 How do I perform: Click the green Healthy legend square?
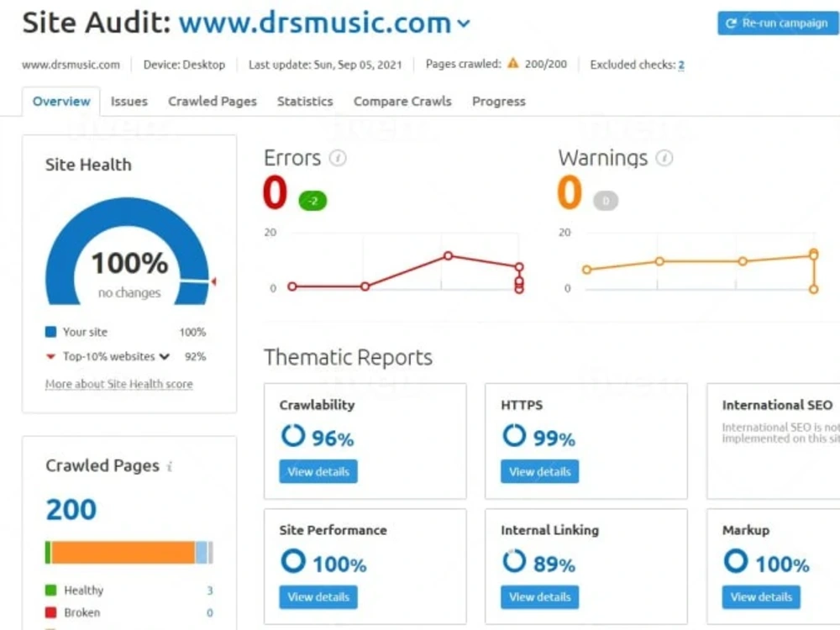(51, 591)
